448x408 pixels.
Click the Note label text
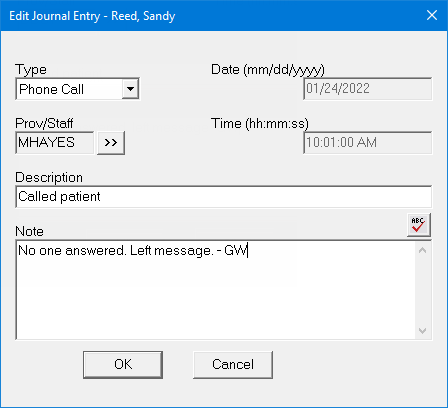coord(29,231)
